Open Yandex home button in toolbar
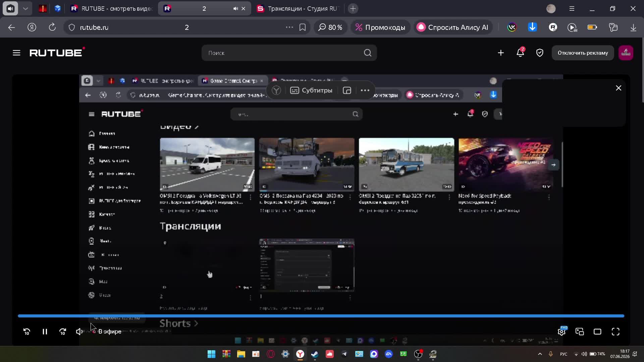This screenshot has width=644, height=362. tap(32, 27)
